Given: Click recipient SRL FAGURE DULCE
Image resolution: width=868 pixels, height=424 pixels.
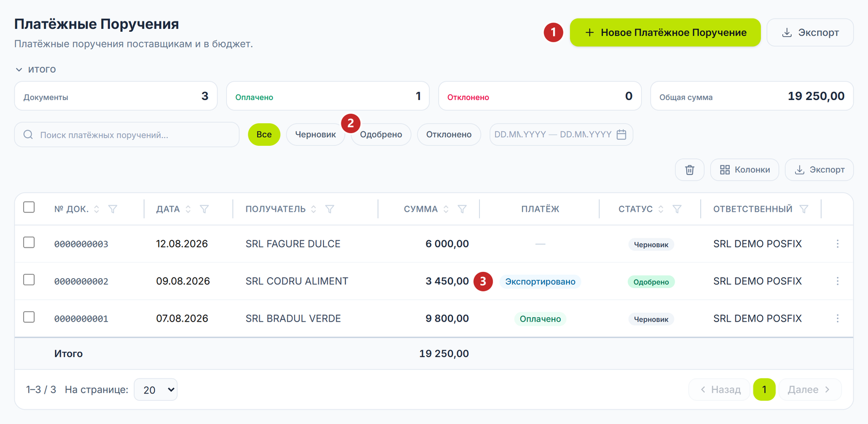Looking at the screenshot, I should click(293, 244).
